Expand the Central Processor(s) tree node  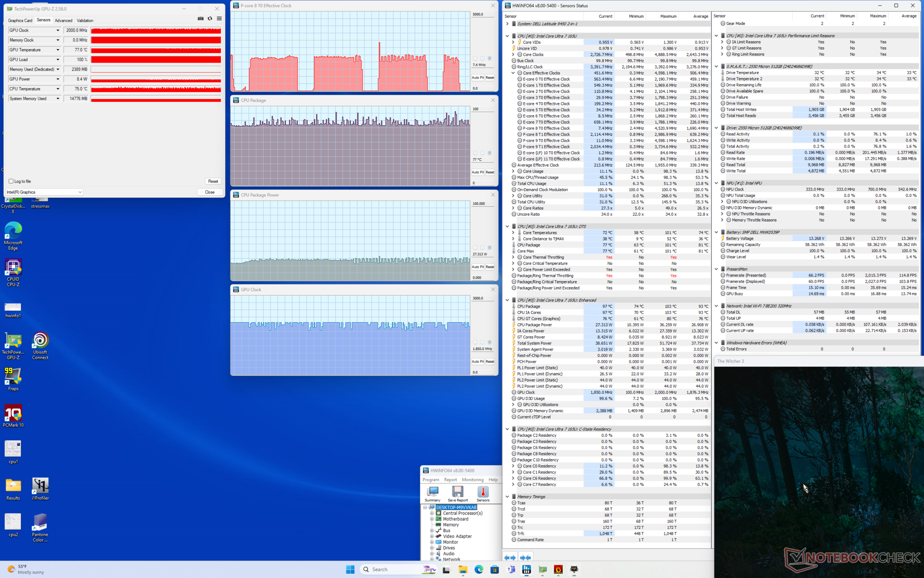point(432,513)
